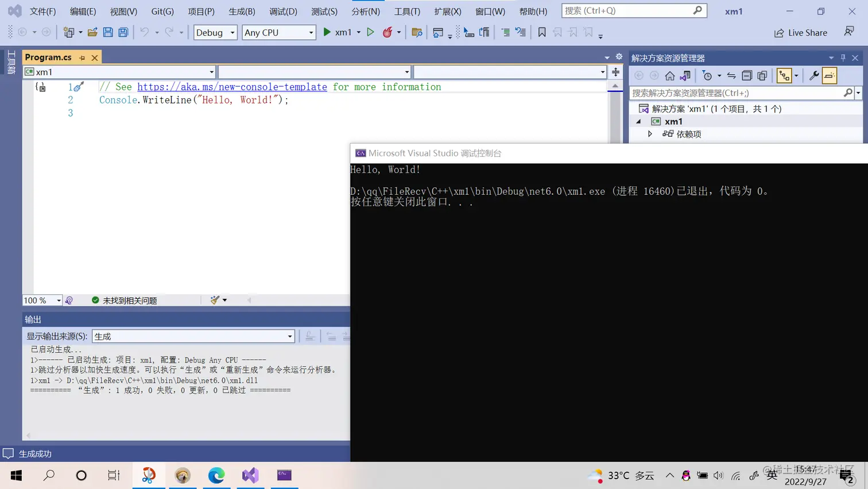Click the 生成成功 status bar text
868x489 pixels.
point(35,454)
